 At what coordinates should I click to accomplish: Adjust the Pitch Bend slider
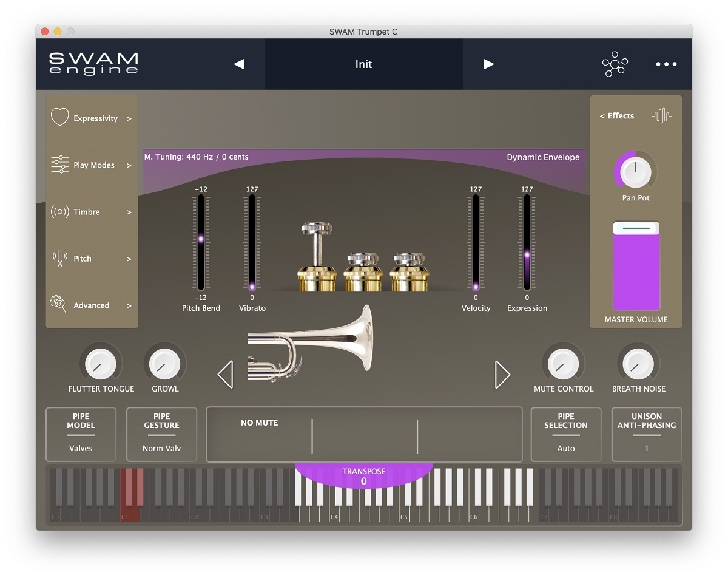[x=201, y=242]
